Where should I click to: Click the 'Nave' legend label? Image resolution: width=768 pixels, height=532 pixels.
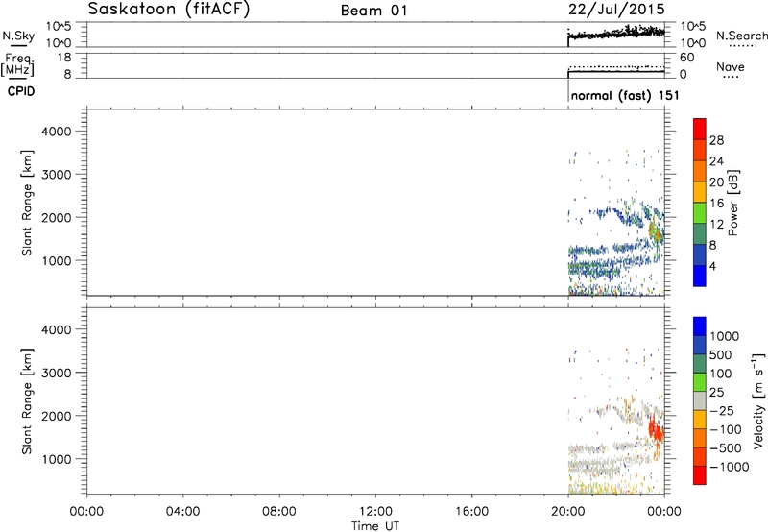(x=731, y=67)
